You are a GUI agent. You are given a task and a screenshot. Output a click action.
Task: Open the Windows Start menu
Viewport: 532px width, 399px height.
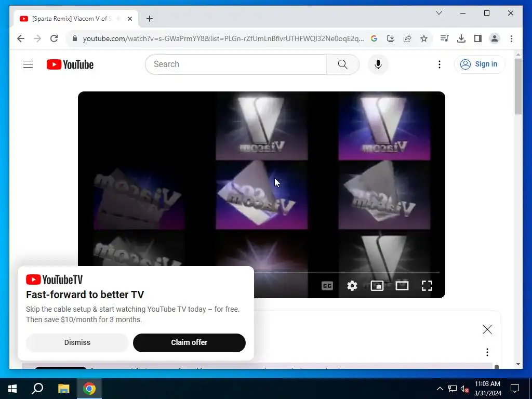[x=12, y=389]
